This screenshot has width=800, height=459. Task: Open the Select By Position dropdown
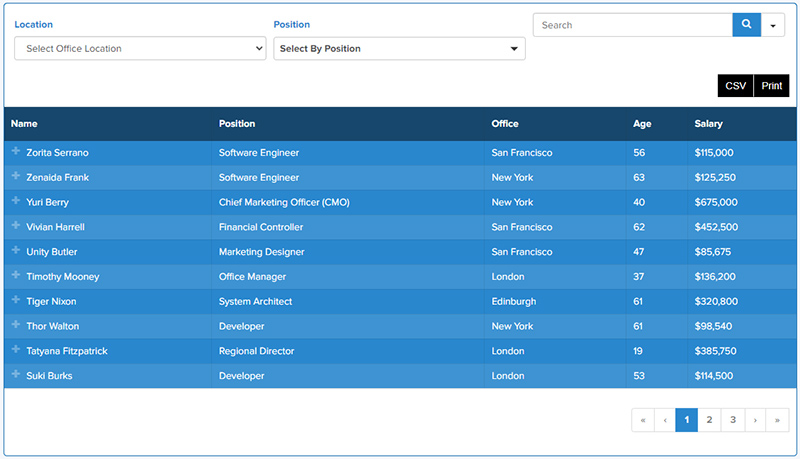tap(399, 49)
